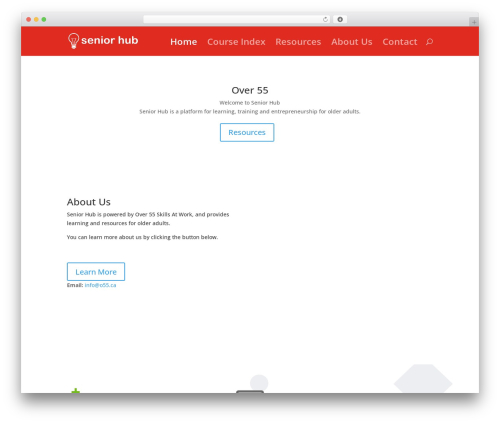This screenshot has height=423, width=500.
Task: Open a new tab with plus button
Action: 474,22
